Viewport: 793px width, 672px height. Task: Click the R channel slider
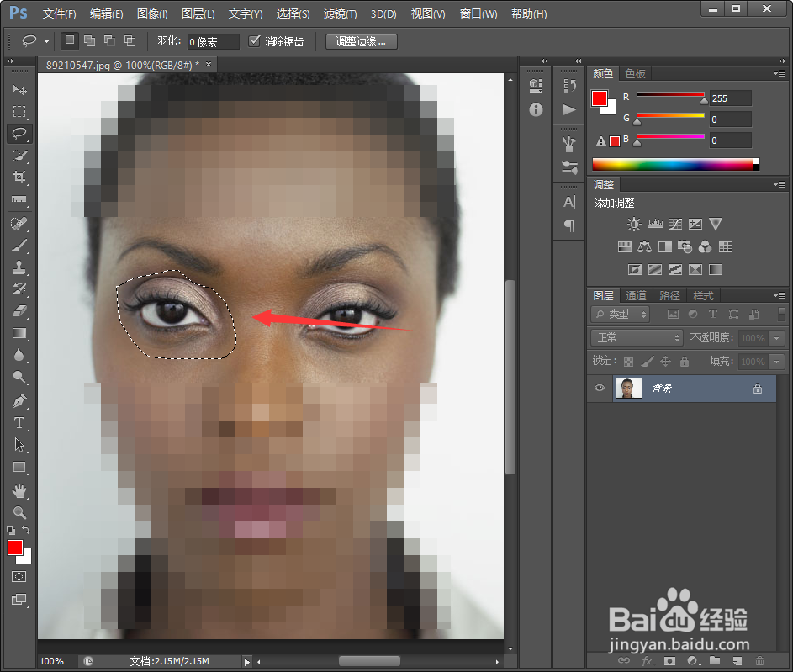tap(670, 96)
